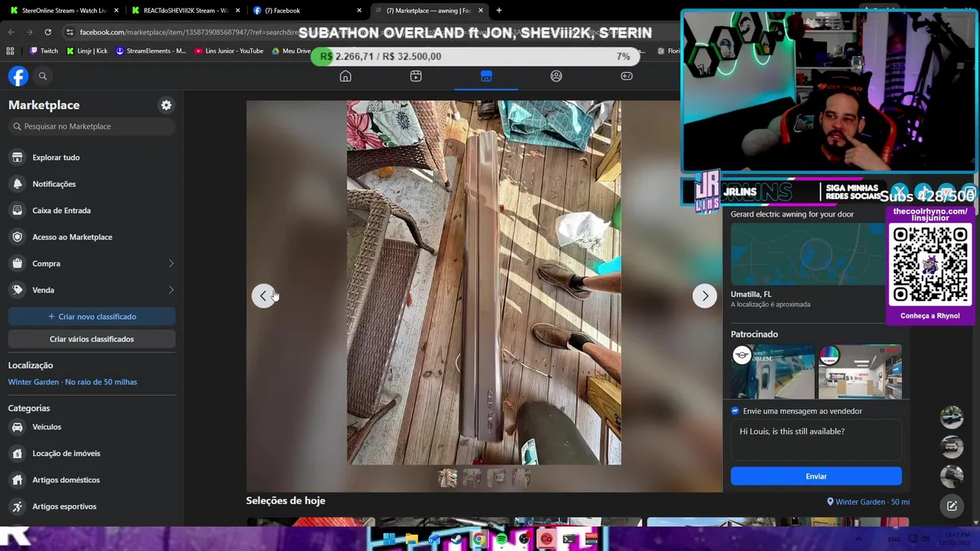The height and width of the screenshot is (551, 980).
Task: Open Caixa de Entrada
Action: click(x=92, y=210)
